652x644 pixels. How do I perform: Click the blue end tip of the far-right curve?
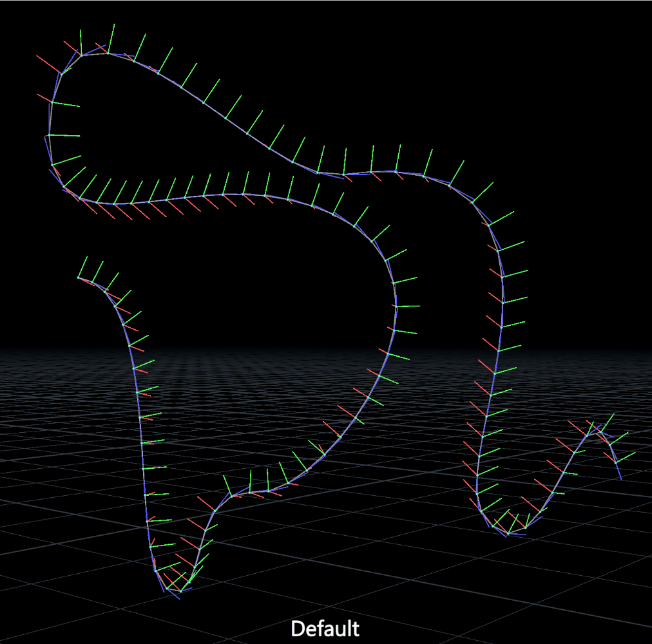pyautogui.click(x=621, y=479)
